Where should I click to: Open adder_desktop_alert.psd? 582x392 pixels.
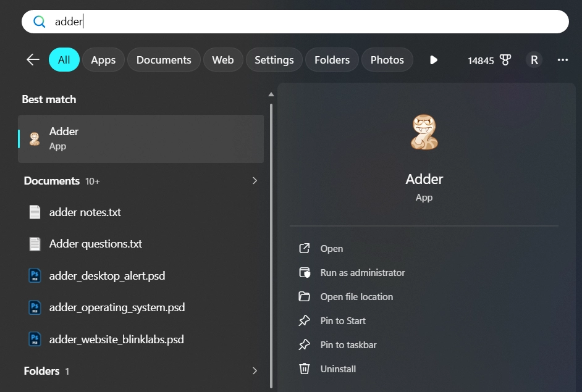pyautogui.click(x=107, y=275)
